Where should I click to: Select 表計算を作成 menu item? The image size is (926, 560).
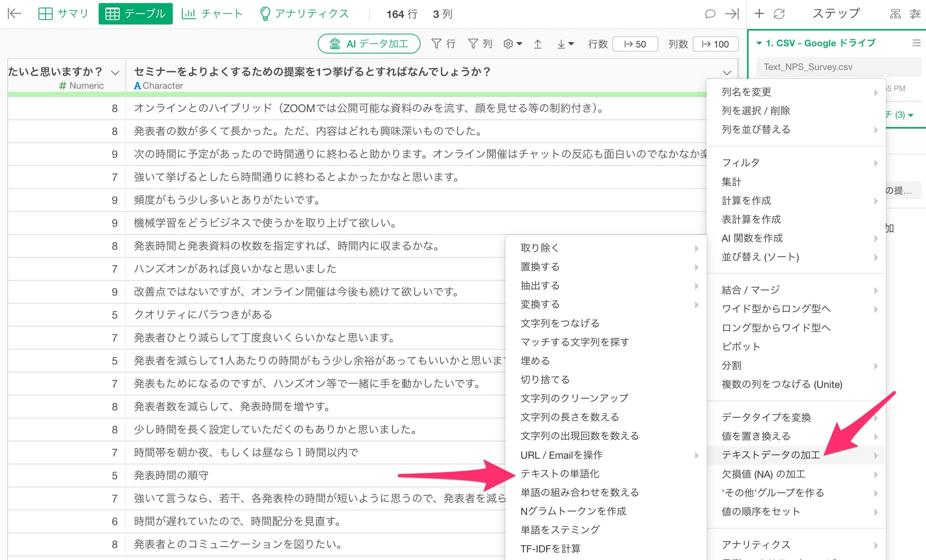coord(796,219)
